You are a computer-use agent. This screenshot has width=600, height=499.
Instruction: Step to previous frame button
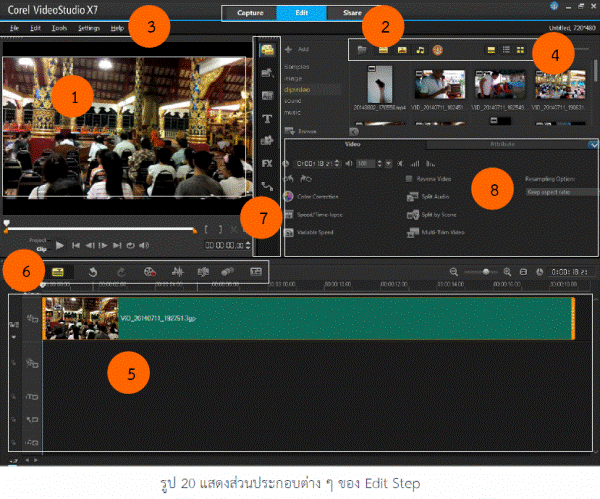90,245
